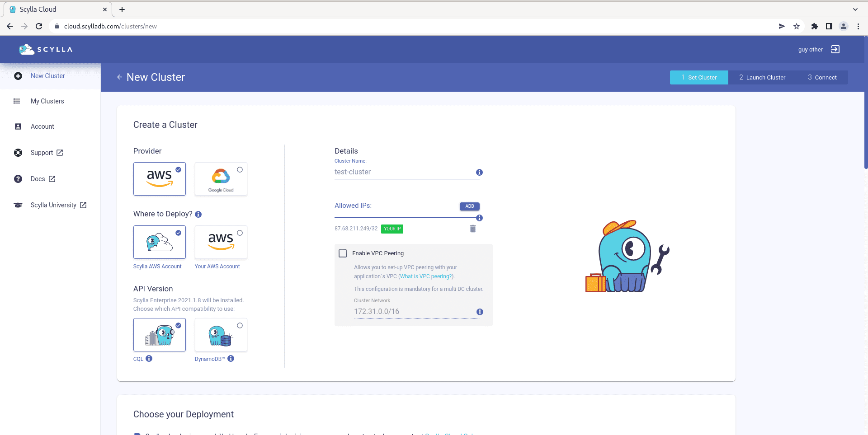Bookmark this page with the star icon
The height and width of the screenshot is (435, 868).
797,26
